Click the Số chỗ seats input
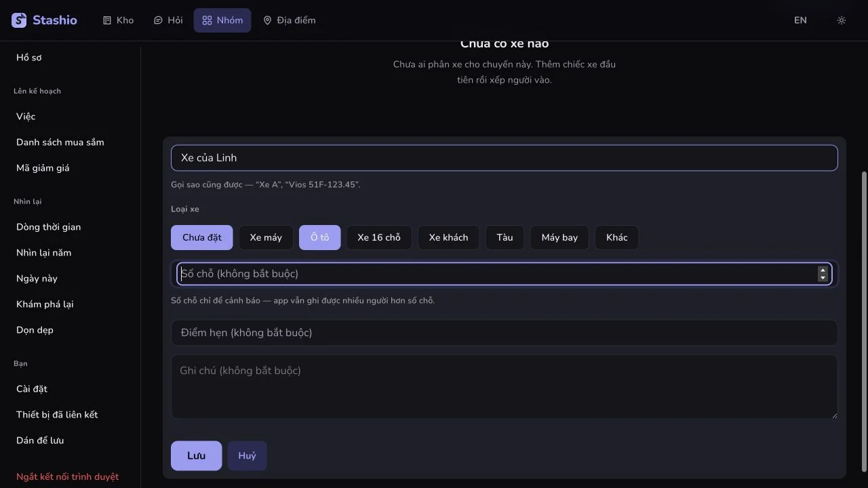868x488 pixels. point(505,274)
